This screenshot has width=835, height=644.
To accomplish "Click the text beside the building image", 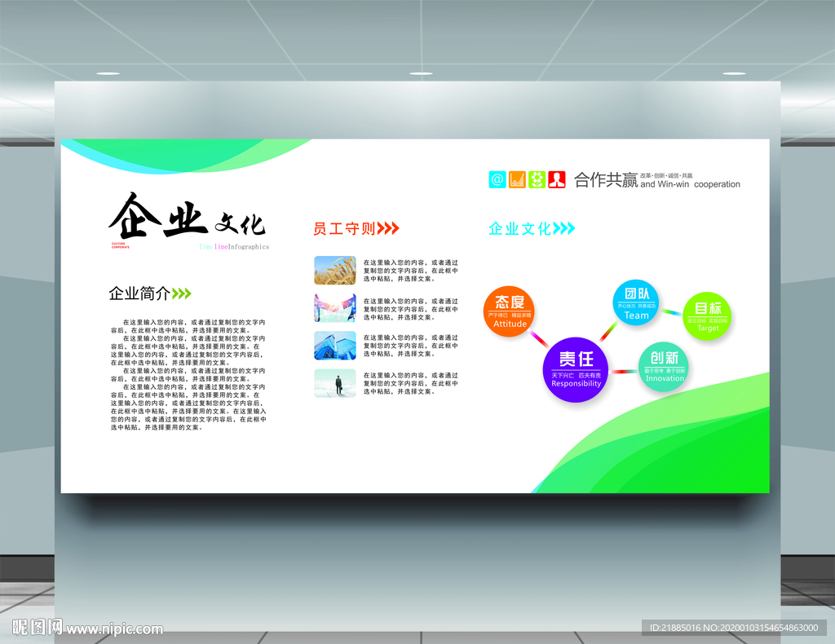I will click(x=411, y=346).
